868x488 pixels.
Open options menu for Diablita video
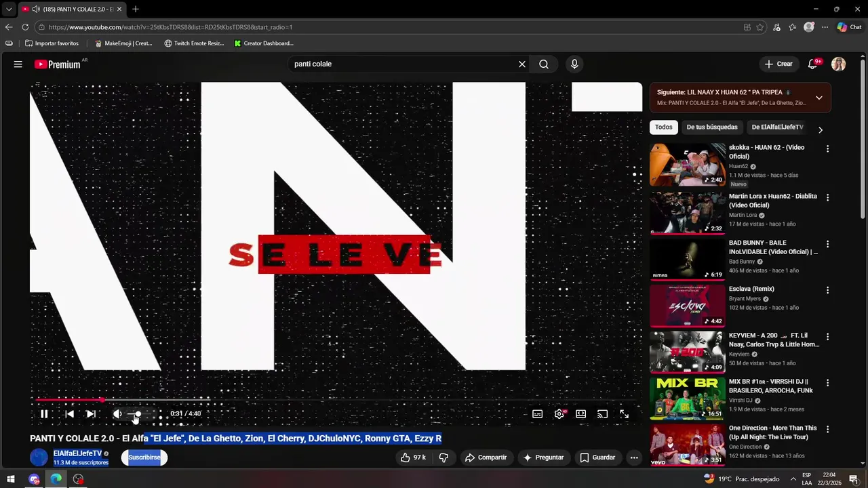(x=827, y=197)
